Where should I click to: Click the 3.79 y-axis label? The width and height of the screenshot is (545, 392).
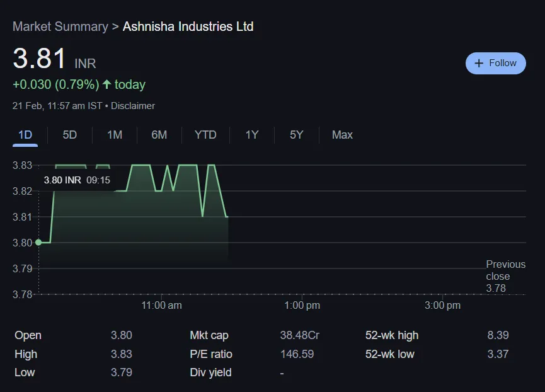(22, 268)
